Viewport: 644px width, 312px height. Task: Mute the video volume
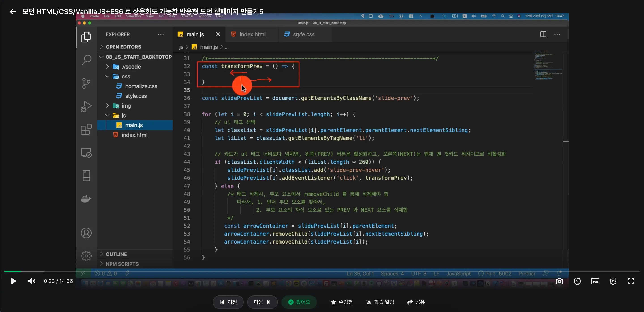(32, 281)
